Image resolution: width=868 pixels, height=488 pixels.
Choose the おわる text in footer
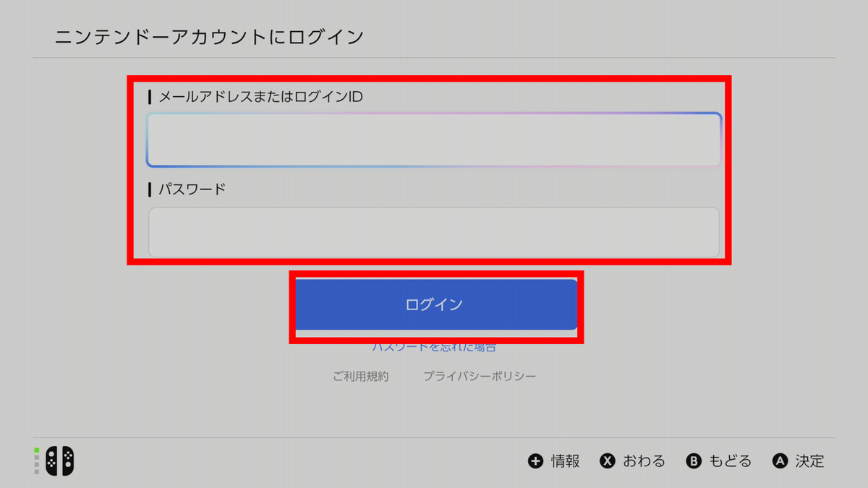644,461
